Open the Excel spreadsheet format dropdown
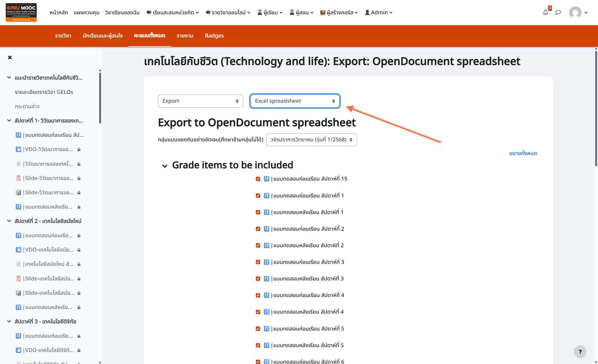The width and height of the screenshot is (598, 364). [x=295, y=101]
